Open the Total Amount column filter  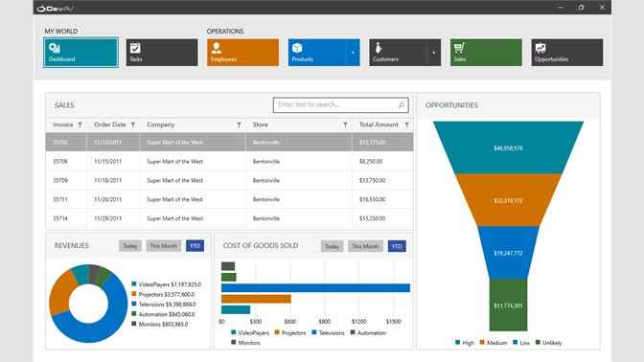406,125
